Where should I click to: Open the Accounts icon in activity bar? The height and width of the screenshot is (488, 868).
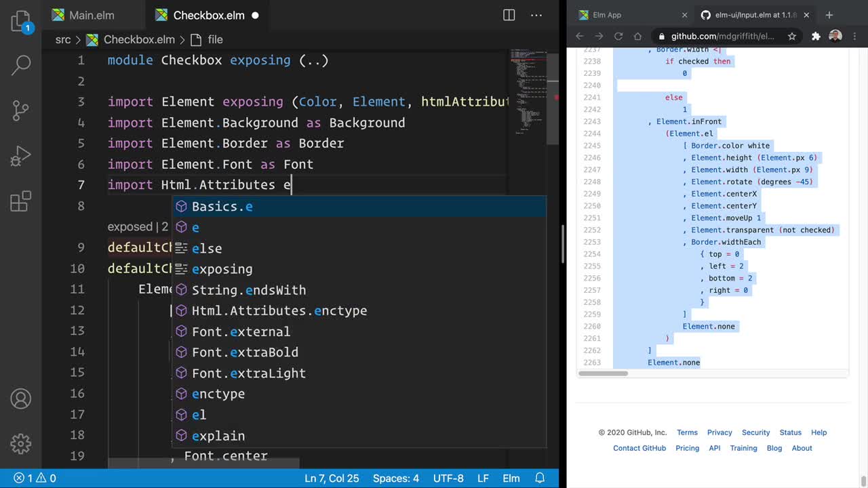pyautogui.click(x=21, y=399)
